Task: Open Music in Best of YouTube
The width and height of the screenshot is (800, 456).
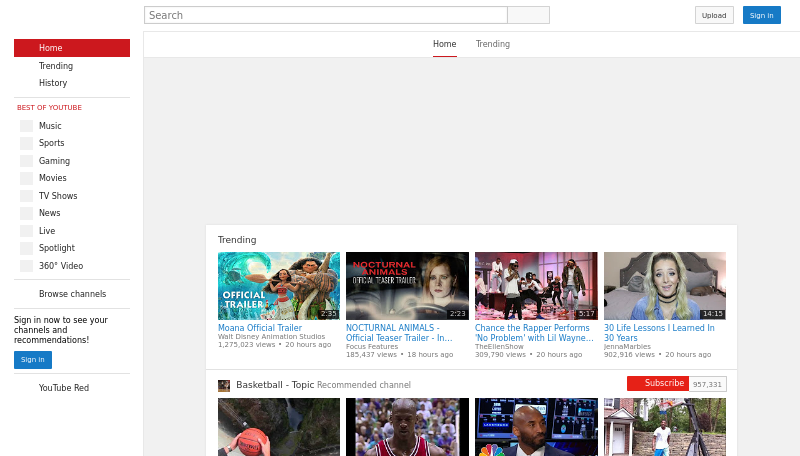Action: coord(50,126)
